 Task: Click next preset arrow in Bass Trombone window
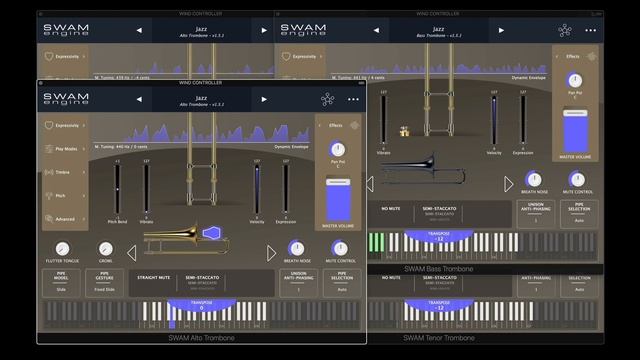pos(501,30)
